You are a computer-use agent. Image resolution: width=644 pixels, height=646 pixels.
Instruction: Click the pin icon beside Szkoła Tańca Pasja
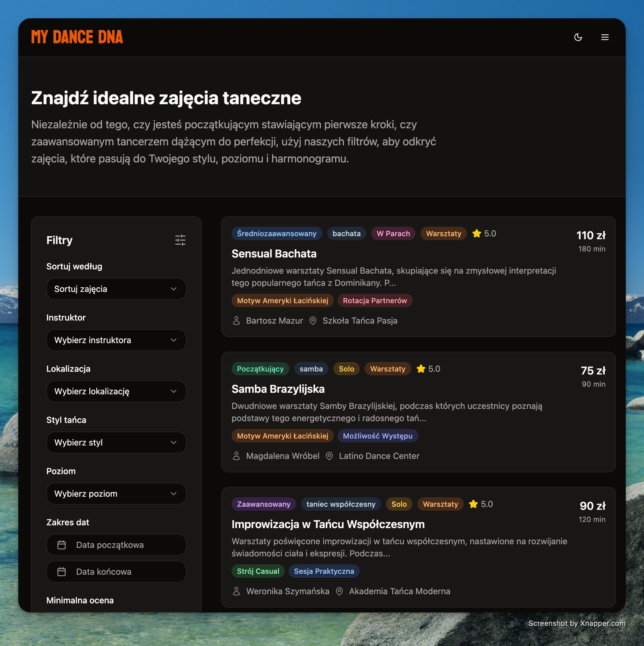[313, 321]
